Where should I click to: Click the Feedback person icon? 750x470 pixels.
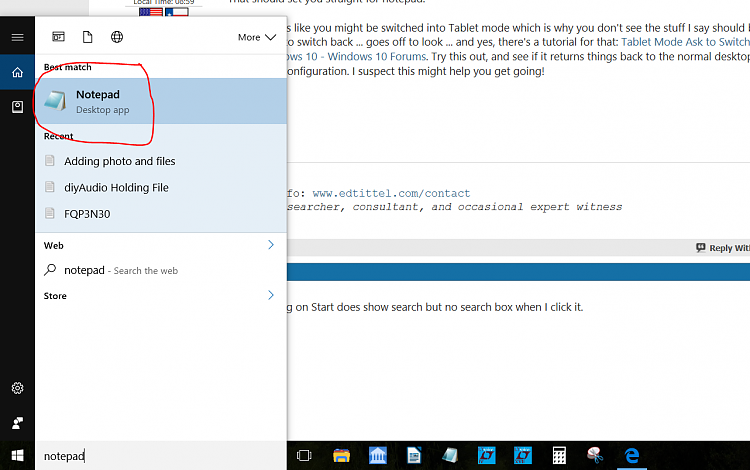(x=17, y=423)
